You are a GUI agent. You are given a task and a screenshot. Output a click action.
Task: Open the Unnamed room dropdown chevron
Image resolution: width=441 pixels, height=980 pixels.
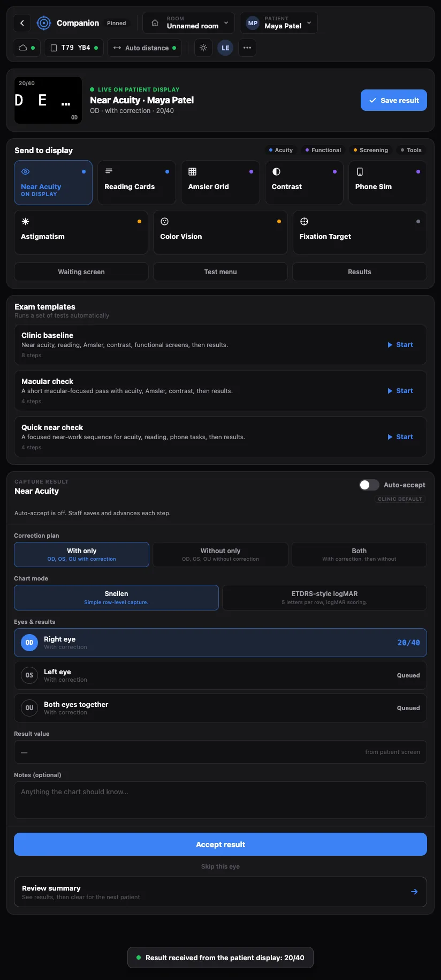[x=226, y=23]
